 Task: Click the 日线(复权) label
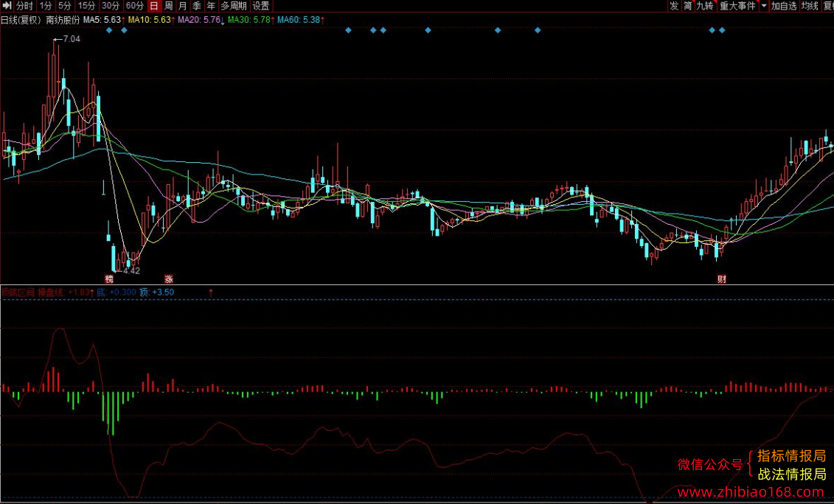coord(21,20)
